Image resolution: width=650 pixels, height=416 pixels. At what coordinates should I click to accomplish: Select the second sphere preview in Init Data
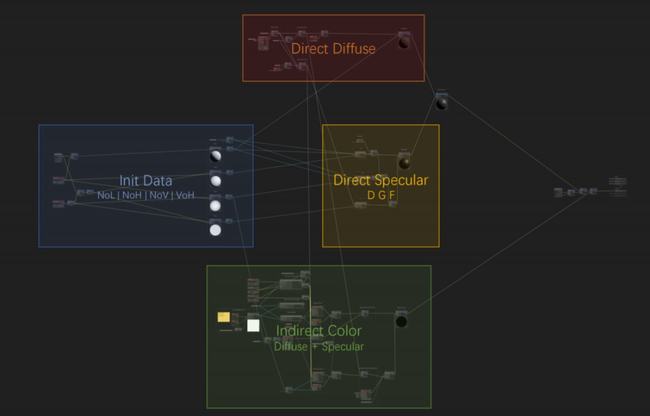click(215, 181)
